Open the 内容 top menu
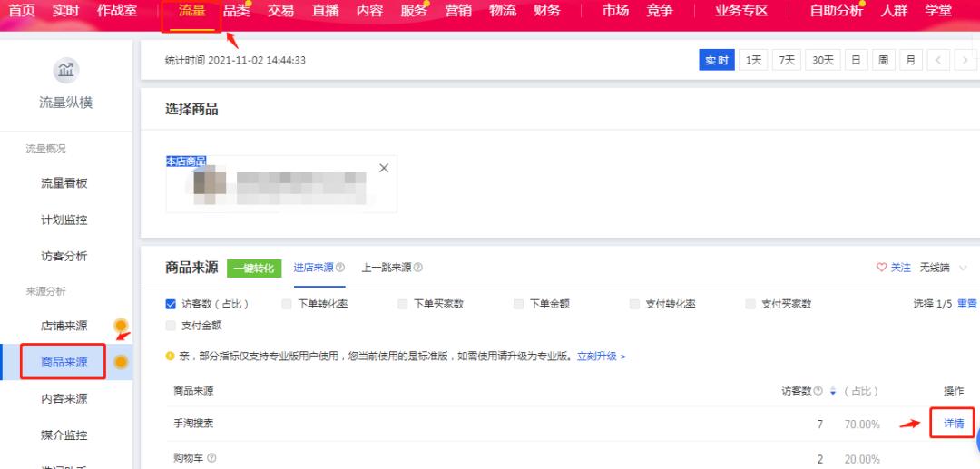 [369, 11]
